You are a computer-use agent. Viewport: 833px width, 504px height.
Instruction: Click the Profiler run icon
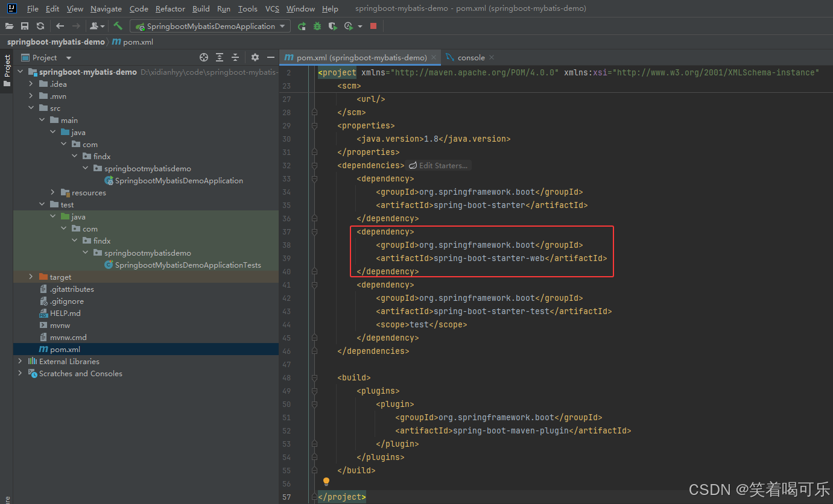point(348,26)
